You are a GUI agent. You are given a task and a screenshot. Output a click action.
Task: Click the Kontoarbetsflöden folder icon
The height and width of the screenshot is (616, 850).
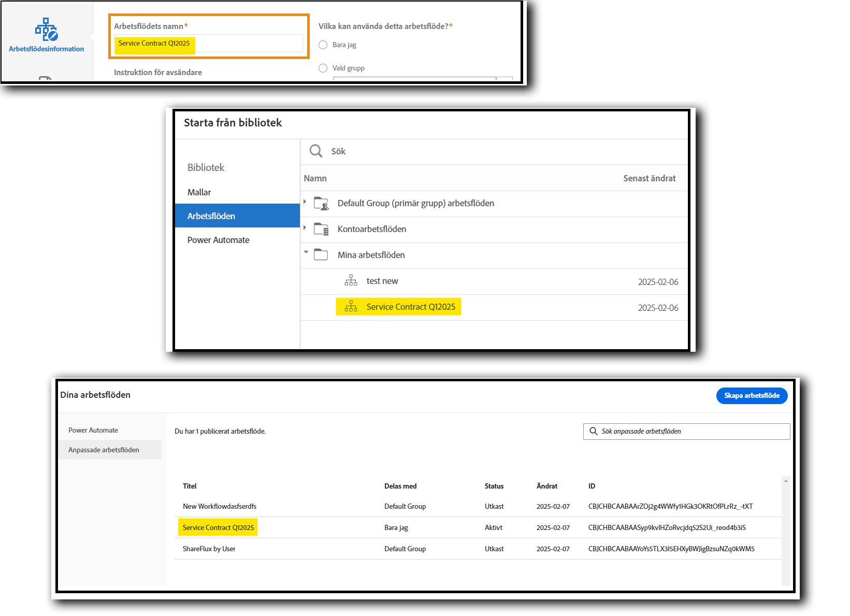pos(321,229)
